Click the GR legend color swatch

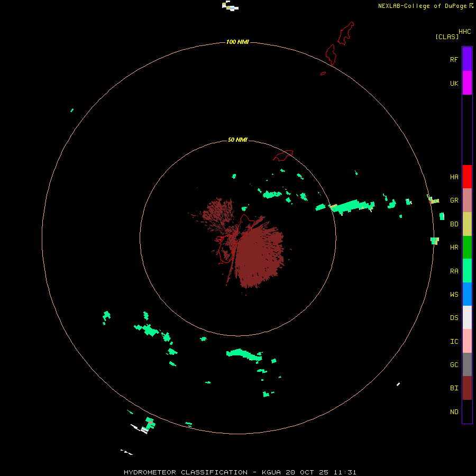coord(467,200)
